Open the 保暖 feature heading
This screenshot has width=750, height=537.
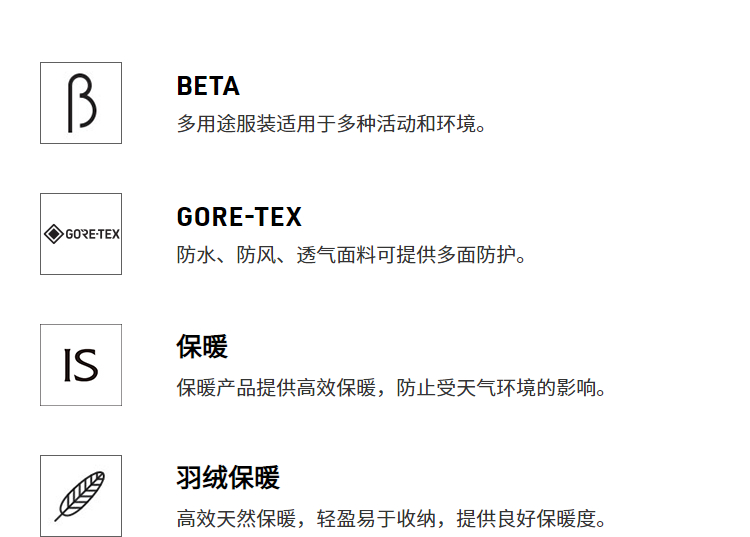pos(202,347)
